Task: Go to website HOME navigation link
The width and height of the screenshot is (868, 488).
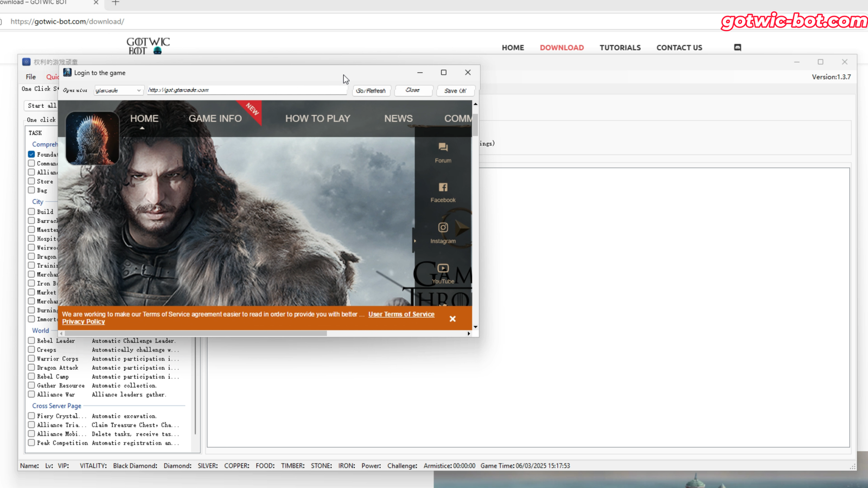Action: pyautogui.click(x=513, y=48)
